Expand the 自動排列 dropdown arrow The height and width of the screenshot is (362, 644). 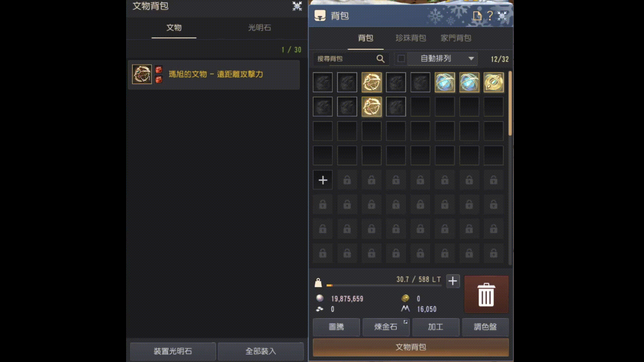[x=471, y=59]
